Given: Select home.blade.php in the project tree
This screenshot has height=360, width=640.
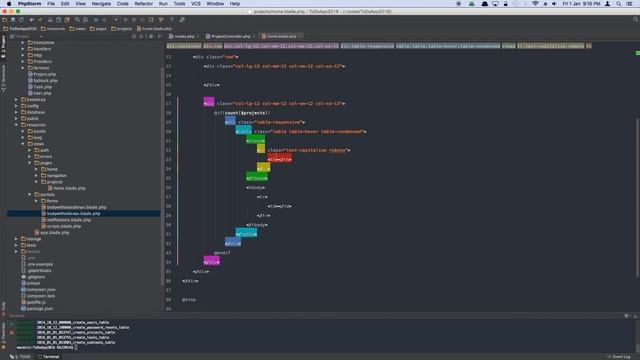Looking at the screenshot, I should [x=67, y=188].
